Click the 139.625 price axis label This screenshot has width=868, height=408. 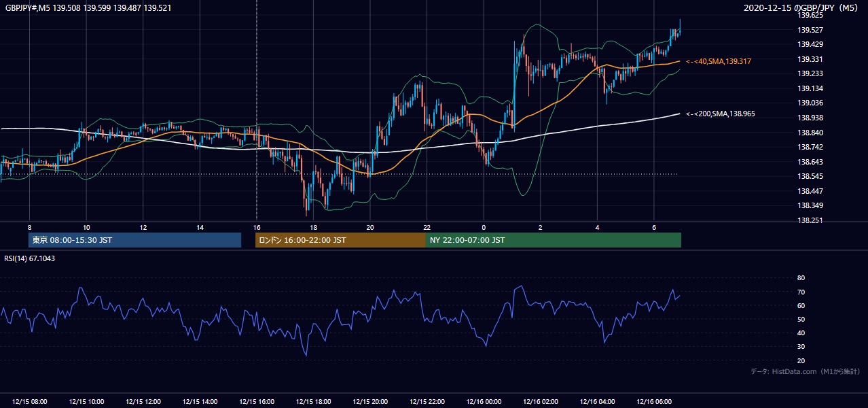pyautogui.click(x=810, y=15)
